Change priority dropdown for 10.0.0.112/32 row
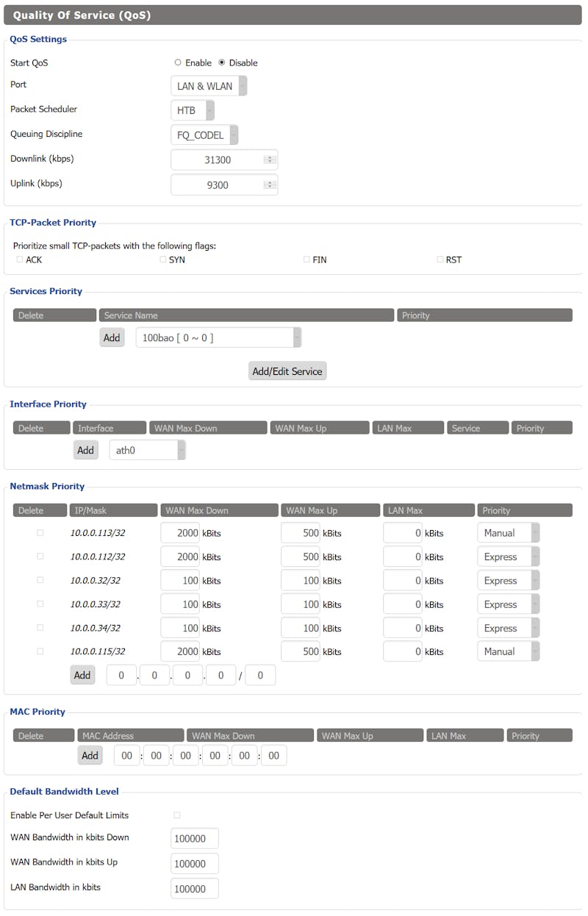 [509, 557]
